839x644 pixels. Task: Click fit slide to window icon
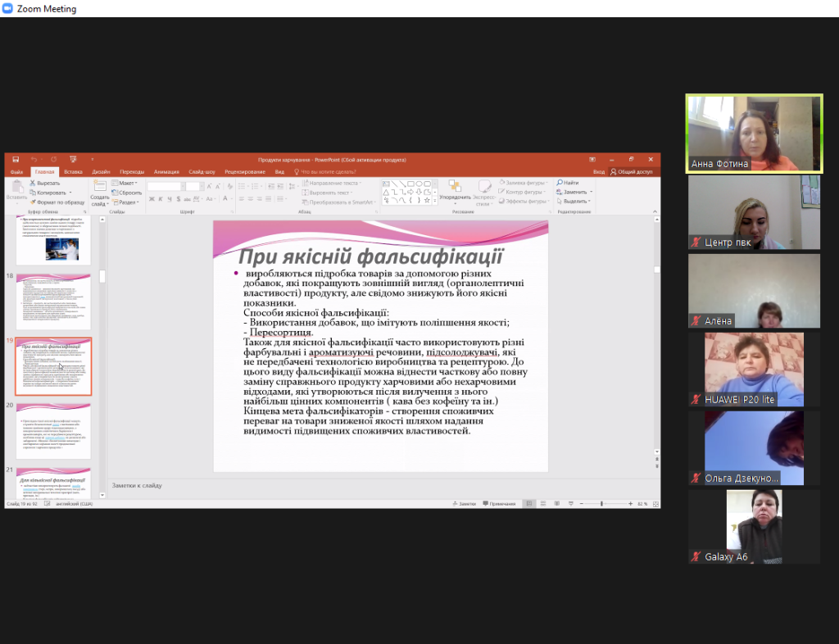pos(655,504)
